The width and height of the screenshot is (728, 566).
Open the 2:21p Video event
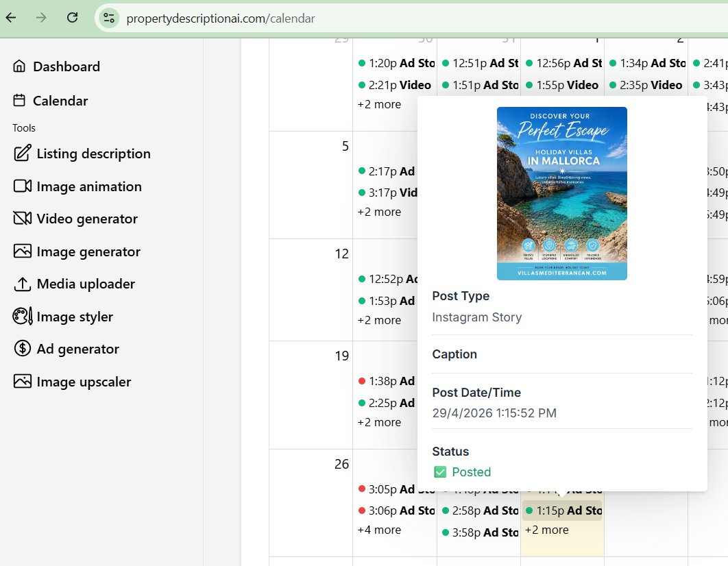[396, 86]
